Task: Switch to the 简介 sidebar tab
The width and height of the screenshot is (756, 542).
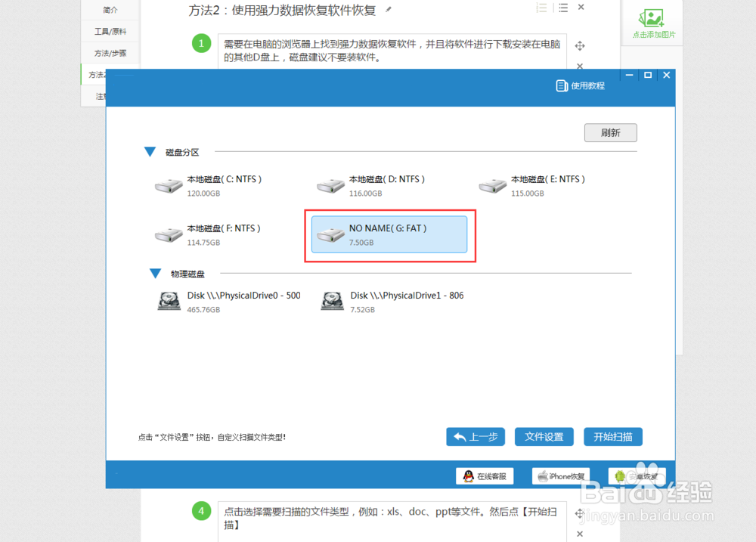Action: pyautogui.click(x=109, y=9)
